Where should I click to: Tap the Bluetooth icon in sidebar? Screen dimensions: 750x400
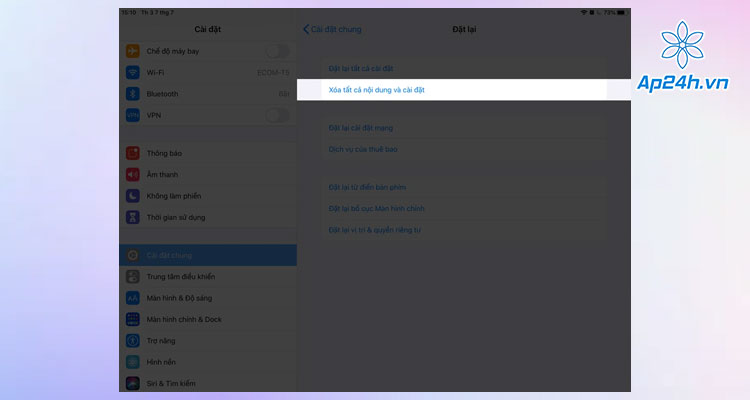coord(132,94)
